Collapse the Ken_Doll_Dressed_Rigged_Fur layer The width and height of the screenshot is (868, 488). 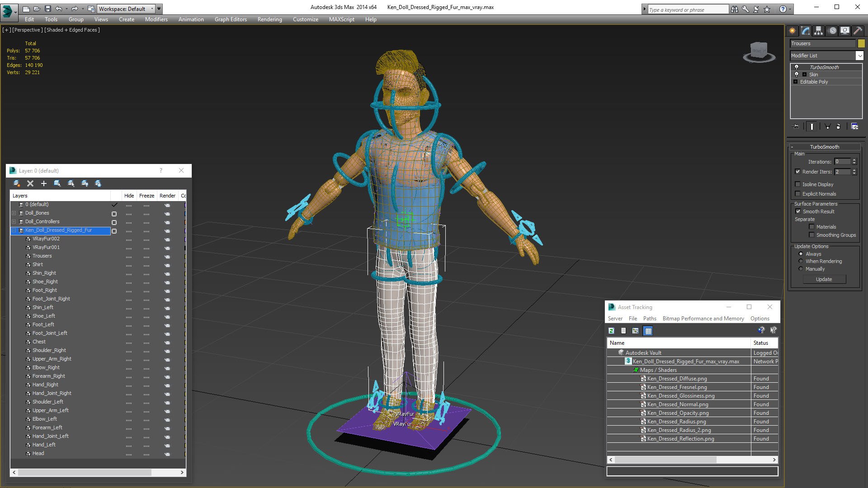(14, 230)
